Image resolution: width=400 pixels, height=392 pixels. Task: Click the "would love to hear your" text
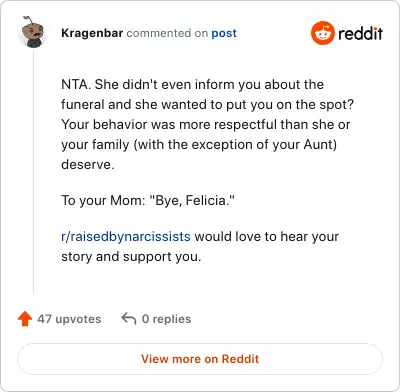tap(266, 236)
